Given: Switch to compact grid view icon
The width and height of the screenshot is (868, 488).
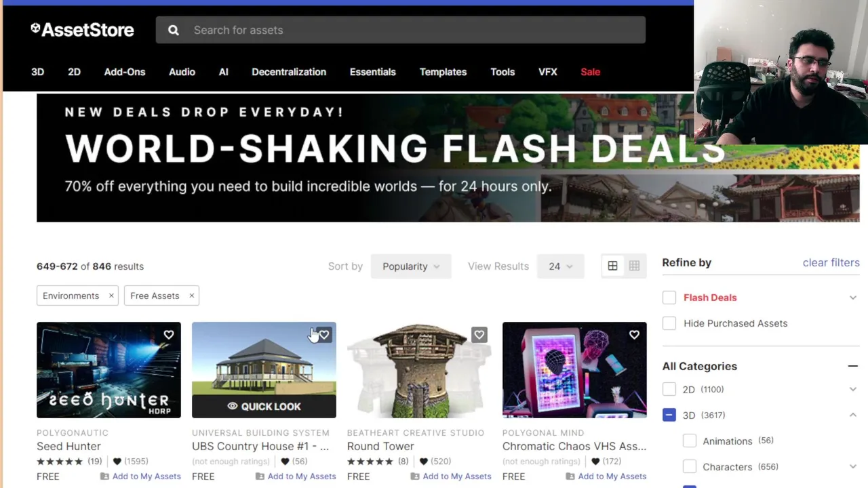Looking at the screenshot, I should (x=634, y=266).
